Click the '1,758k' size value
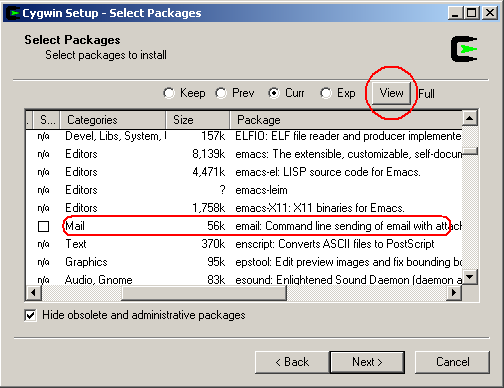 click(x=209, y=208)
